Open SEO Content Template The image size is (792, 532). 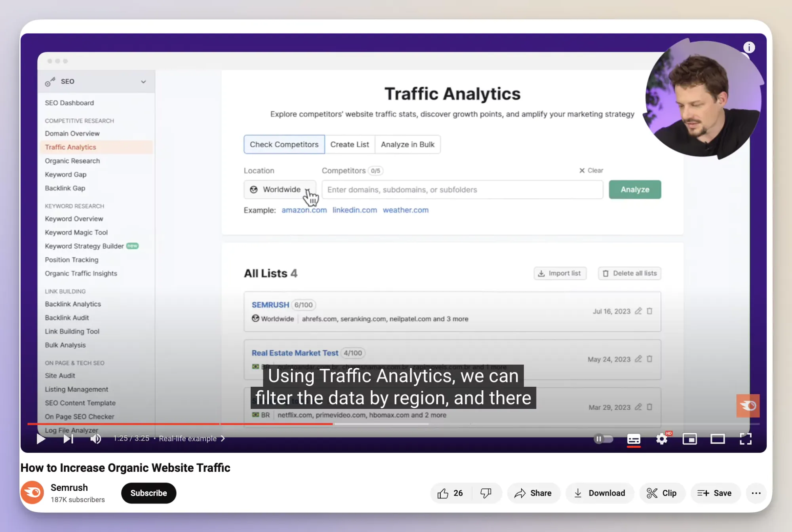80,403
